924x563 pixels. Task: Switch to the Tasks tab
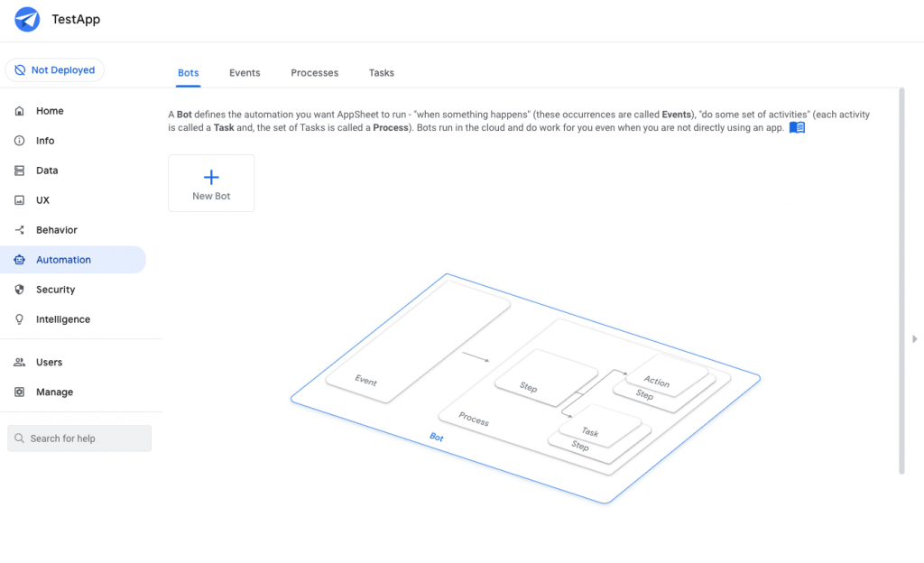(x=381, y=72)
